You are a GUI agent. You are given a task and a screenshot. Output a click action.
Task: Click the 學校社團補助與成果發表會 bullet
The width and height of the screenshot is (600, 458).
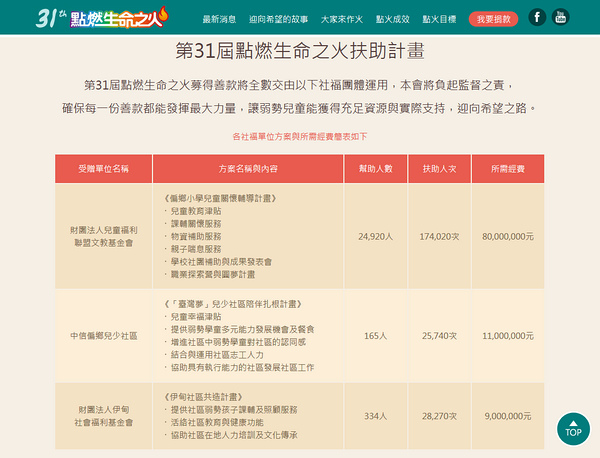click(x=221, y=262)
